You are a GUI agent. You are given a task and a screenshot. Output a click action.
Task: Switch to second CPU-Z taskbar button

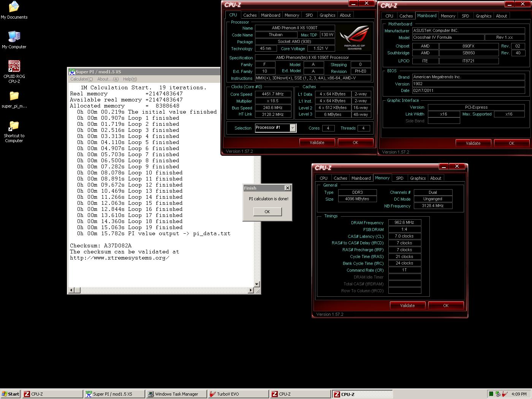[x=300, y=394]
